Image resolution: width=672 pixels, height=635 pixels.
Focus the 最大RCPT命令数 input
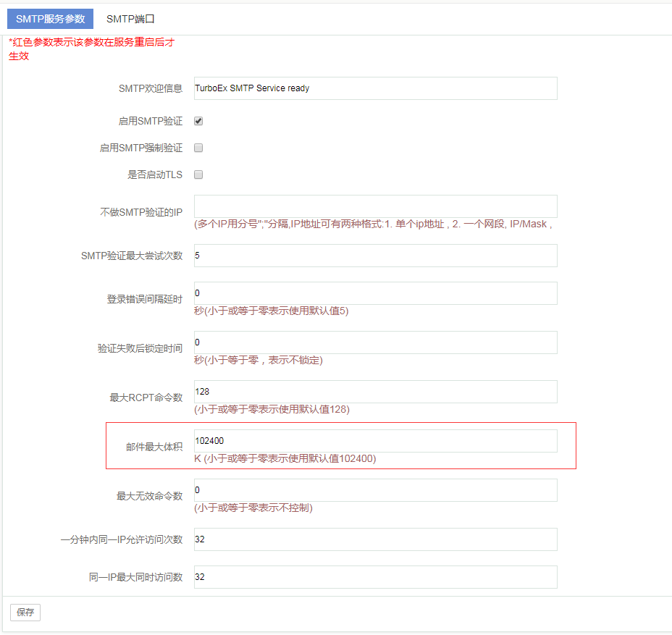point(375,392)
